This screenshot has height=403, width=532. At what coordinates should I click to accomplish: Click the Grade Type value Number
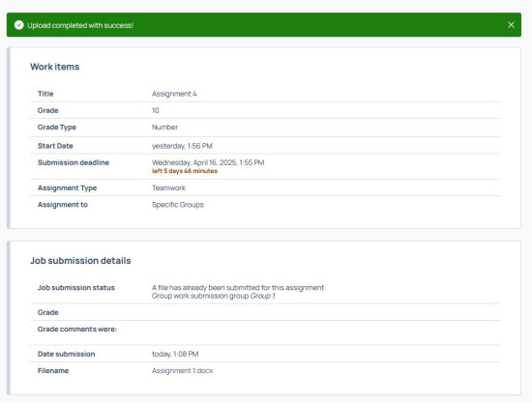[x=164, y=128]
